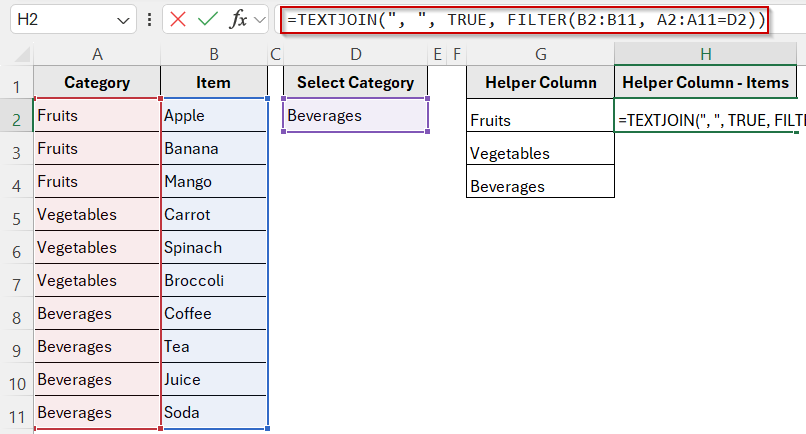The width and height of the screenshot is (806, 434).
Task: Select the Apple cell
Action: click(x=213, y=115)
